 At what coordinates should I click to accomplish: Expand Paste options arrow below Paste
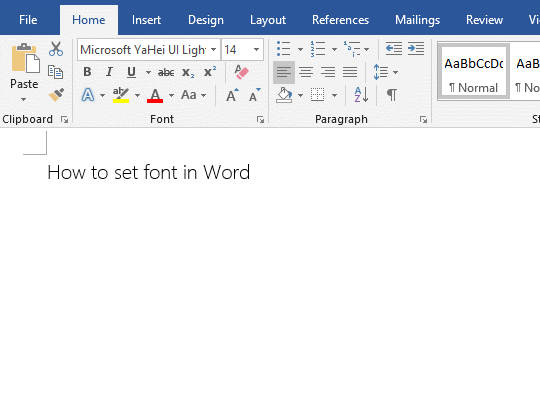coord(23,99)
